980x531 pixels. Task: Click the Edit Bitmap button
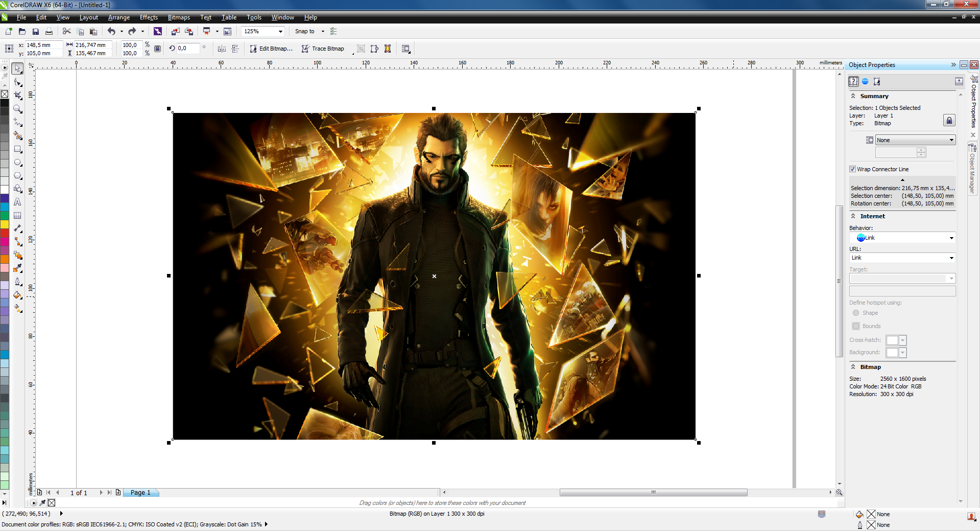click(x=271, y=49)
